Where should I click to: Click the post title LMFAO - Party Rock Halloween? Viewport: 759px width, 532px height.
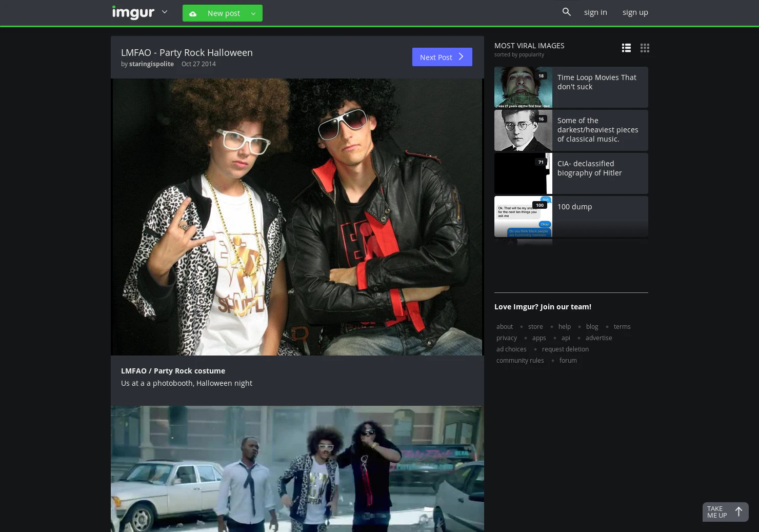[187, 52]
